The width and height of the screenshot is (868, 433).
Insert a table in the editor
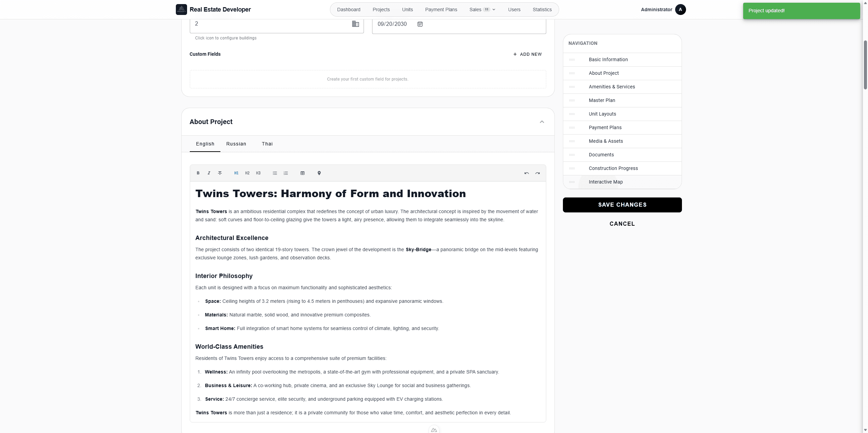[302, 173]
